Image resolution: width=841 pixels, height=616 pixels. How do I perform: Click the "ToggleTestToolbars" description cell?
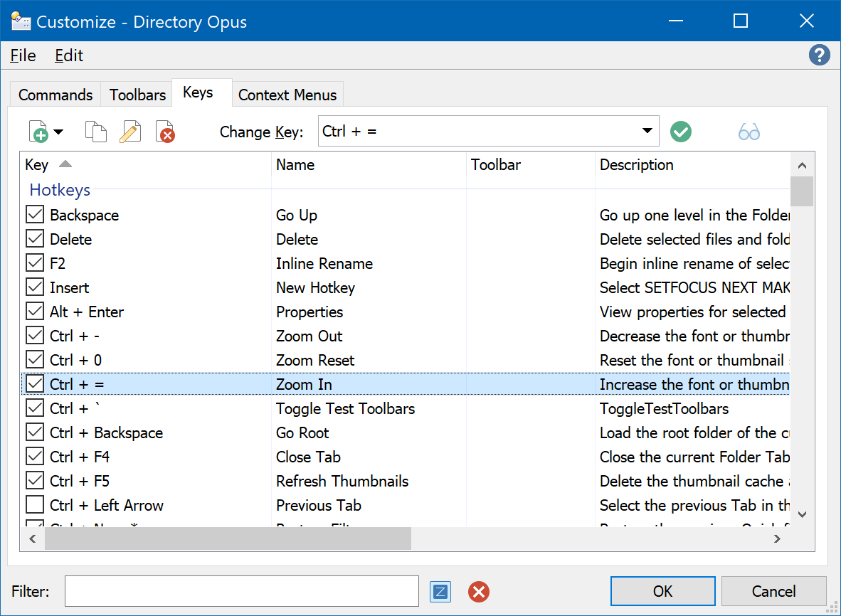pos(664,408)
